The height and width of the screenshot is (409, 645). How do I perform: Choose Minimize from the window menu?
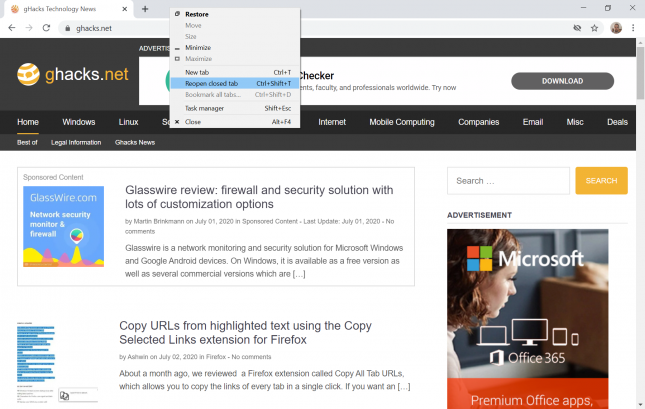click(x=235, y=47)
